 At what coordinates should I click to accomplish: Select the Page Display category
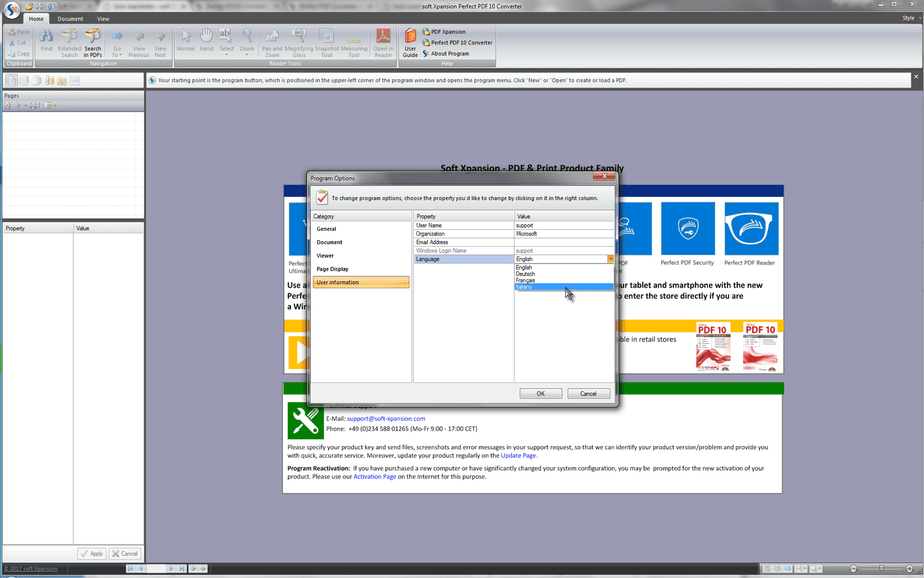tap(332, 269)
